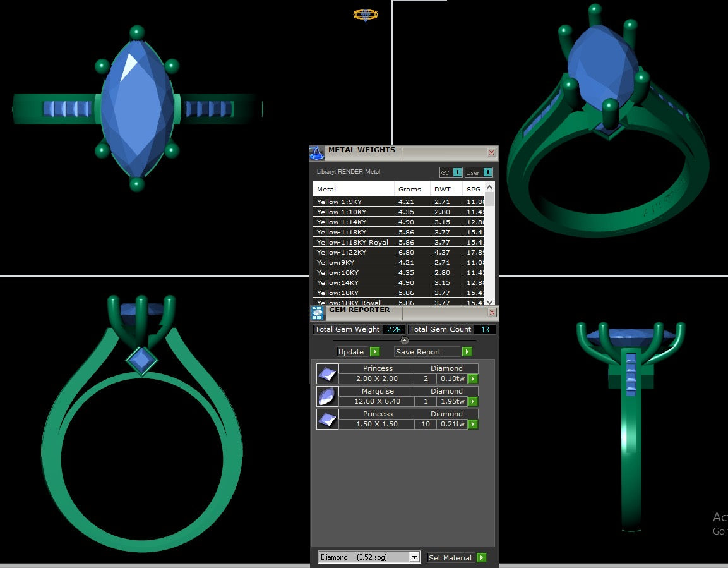Screen dimensions: 728x568
Task: Select the Yellow-1:14KY metal row
Action: click(399, 222)
